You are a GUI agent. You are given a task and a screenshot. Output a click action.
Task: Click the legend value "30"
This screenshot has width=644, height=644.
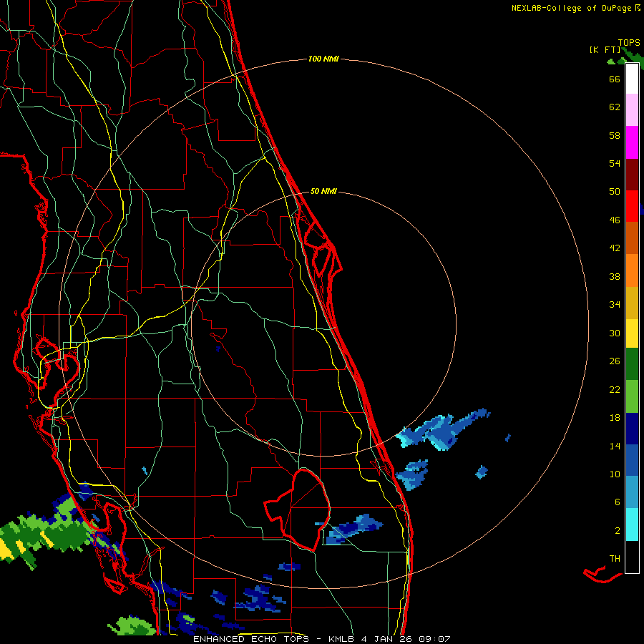(615, 333)
